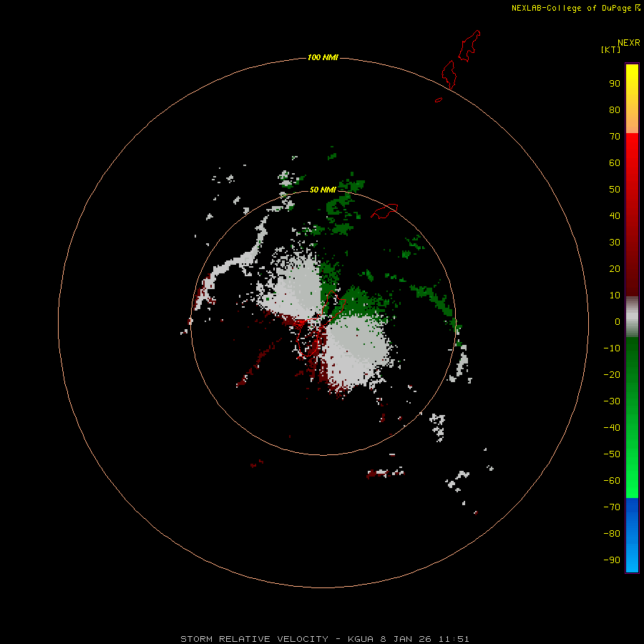Click the 11:51 timestamp in the caption
This screenshot has height=644, width=644.
pos(454,639)
